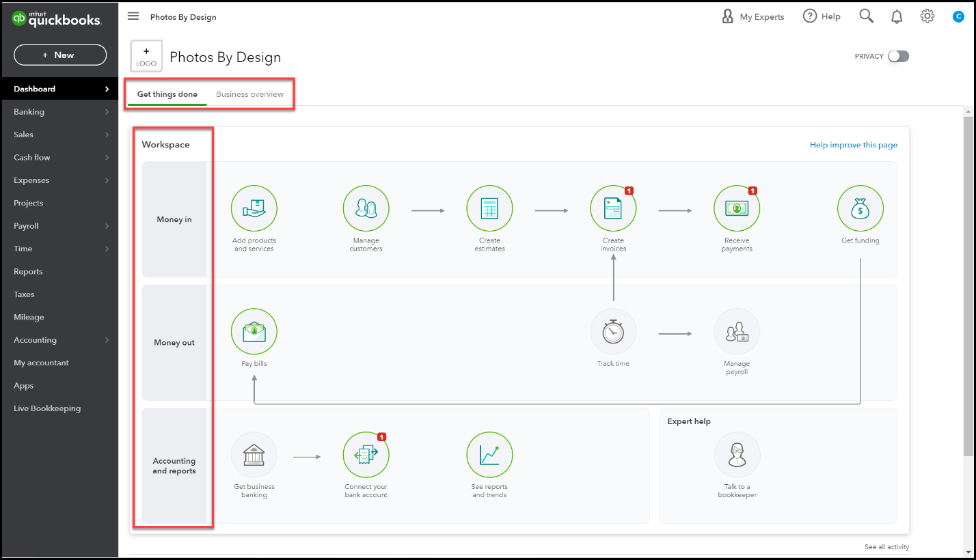Screen dimensions: 976x560
Task: Click the QuickBooks logo
Action: click(57, 19)
